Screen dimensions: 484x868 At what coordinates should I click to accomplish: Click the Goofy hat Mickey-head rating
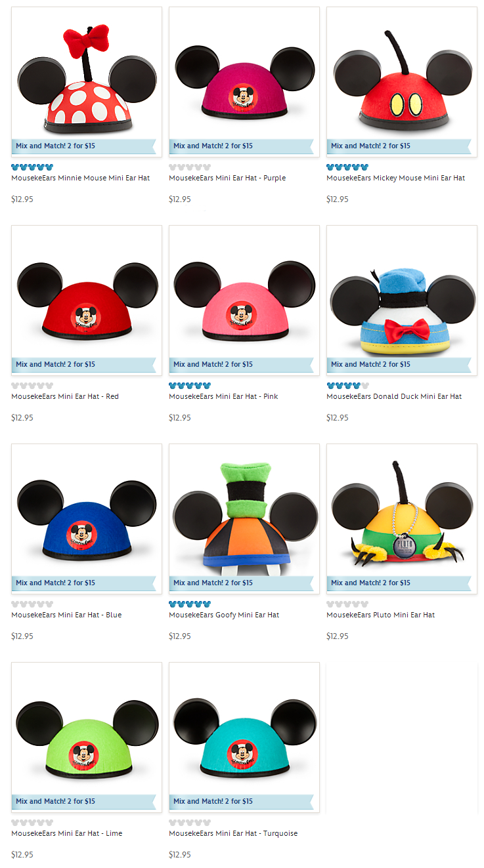pyautogui.click(x=190, y=604)
